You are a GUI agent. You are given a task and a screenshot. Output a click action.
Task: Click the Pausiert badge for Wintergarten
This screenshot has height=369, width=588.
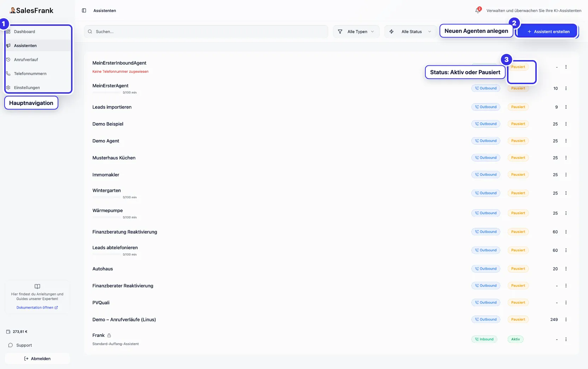tap(518, 193)
